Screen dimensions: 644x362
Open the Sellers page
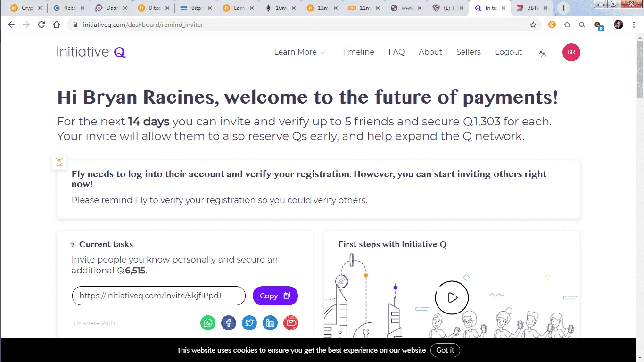pos(469,52)
